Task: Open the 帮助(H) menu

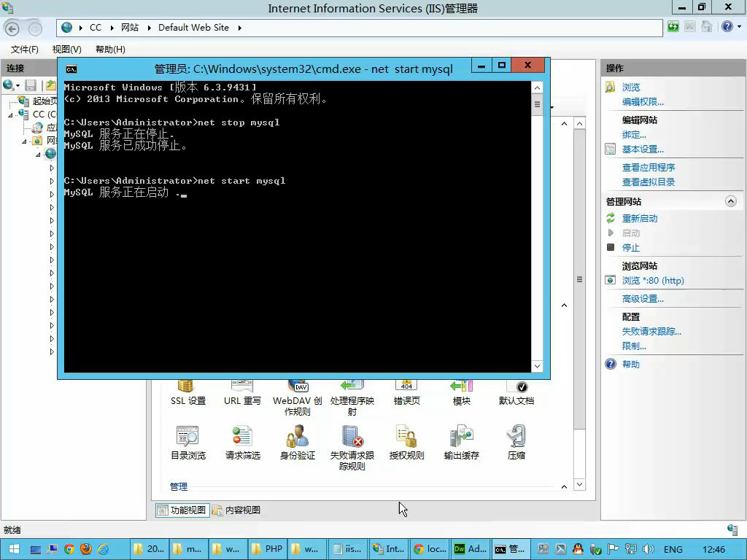Action: point(110,50)
